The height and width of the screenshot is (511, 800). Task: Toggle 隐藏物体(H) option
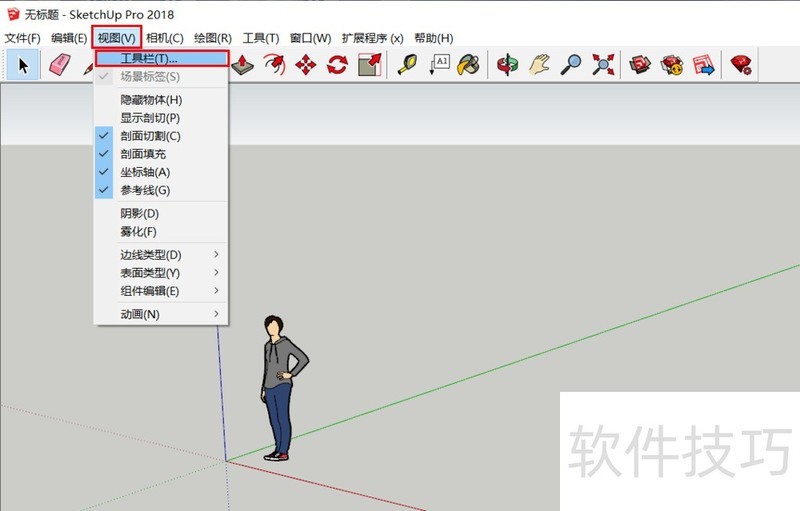(x=161, y=100)
